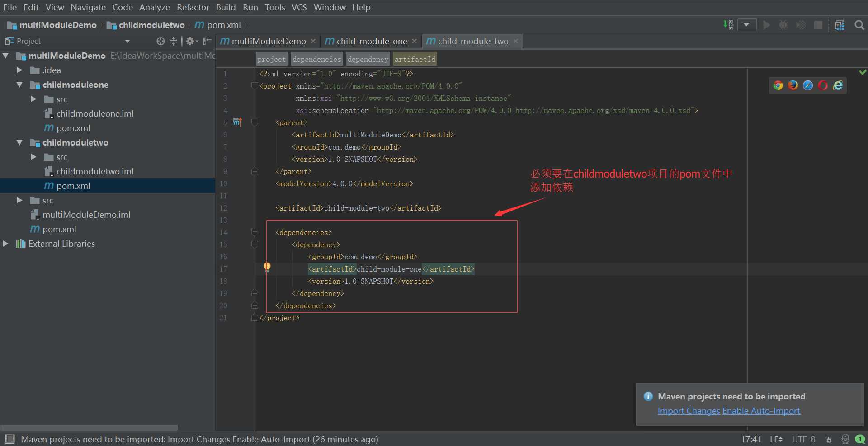Click Enable Auto-Import link
This screenshot has width=868, height=446.
coord(761,411)
